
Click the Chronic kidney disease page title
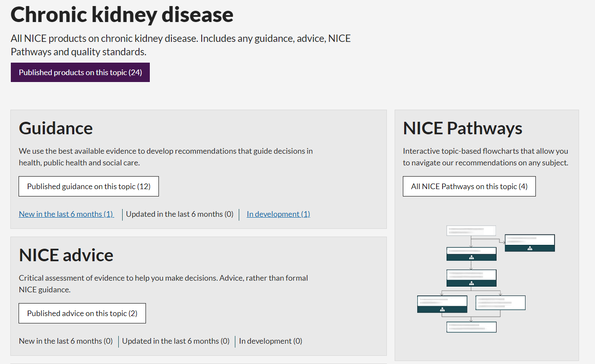click(122, 14)
